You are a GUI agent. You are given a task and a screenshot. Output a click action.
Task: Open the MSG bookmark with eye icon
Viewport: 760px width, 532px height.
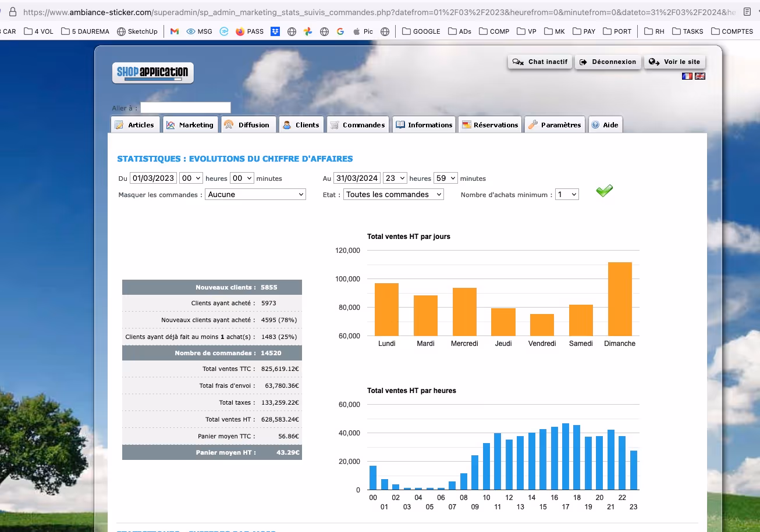(x=199, y=31)
